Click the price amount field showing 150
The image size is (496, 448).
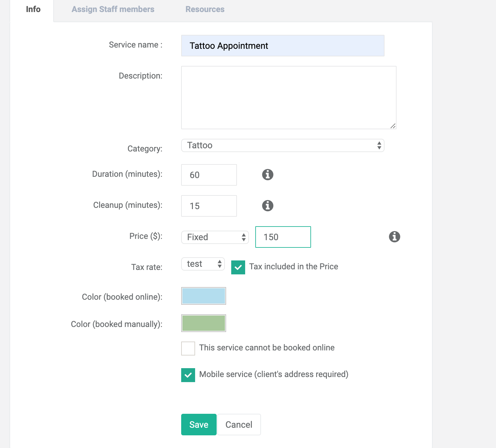(x=283, y=237)
